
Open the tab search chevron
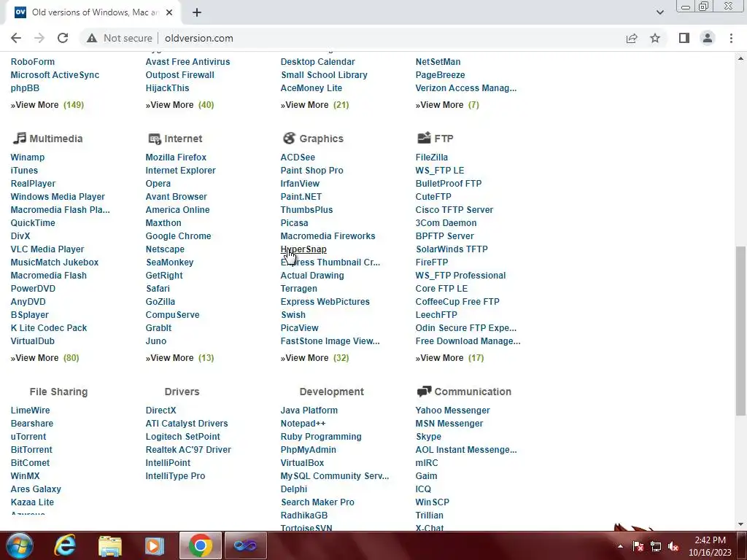(x=659, y=12)
